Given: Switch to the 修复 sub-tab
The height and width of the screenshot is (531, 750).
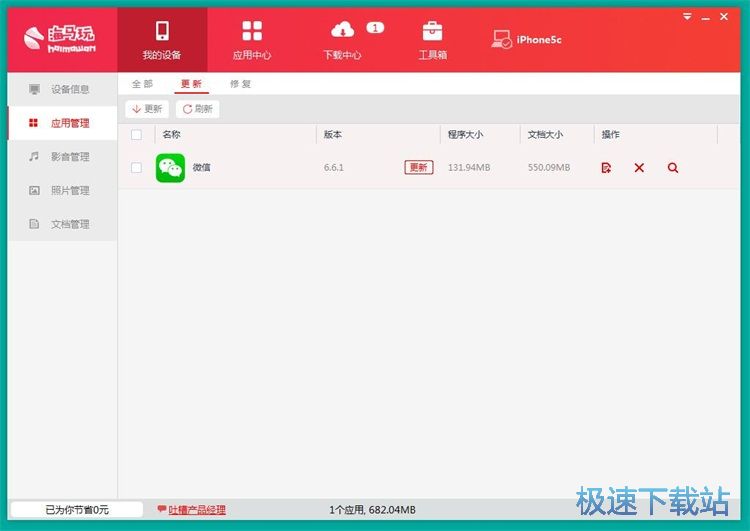Looking at the screenshot, I should pos(240,84).
